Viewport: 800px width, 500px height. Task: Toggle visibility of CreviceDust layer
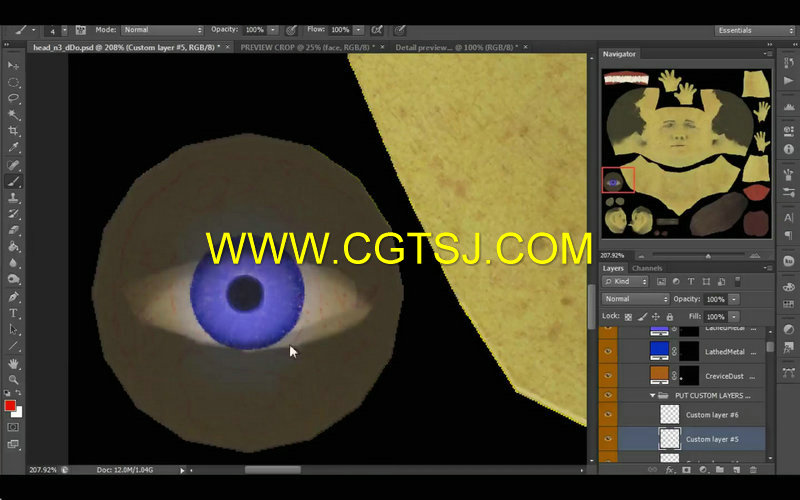pos(608,376)
